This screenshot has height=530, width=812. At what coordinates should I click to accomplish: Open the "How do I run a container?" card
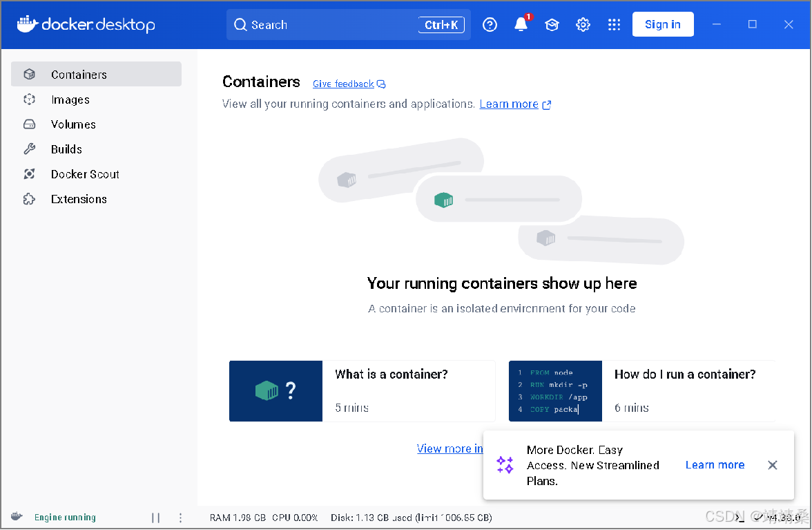[x=641, y=391]
